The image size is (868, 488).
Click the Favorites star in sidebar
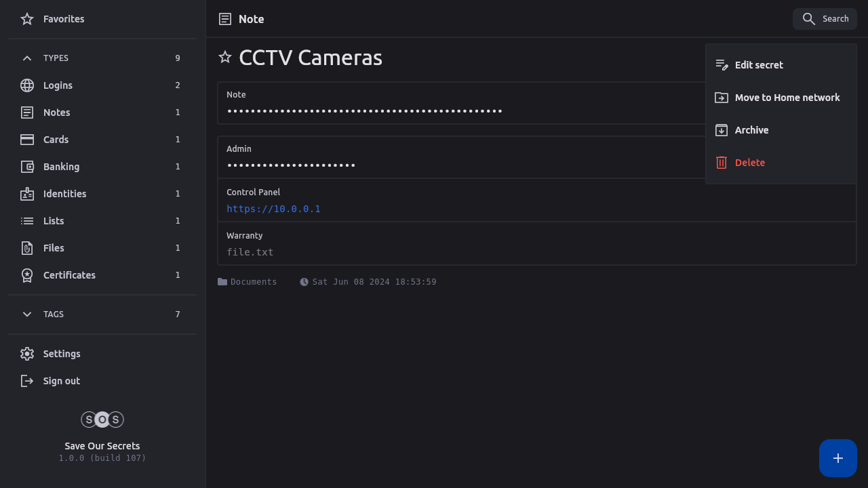pyautogui.click(x=27, y=19)
